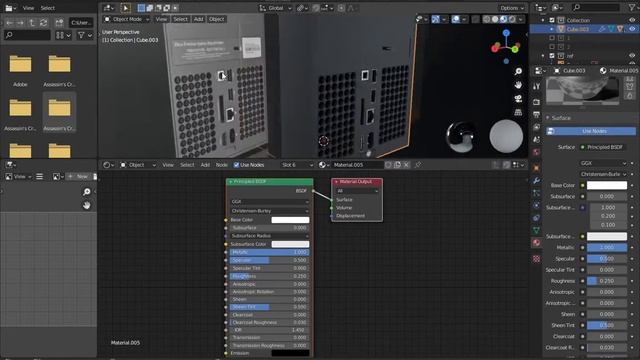The image size is (640, 360).
Task: Click the New image button
Action: (x=78, y=176)
